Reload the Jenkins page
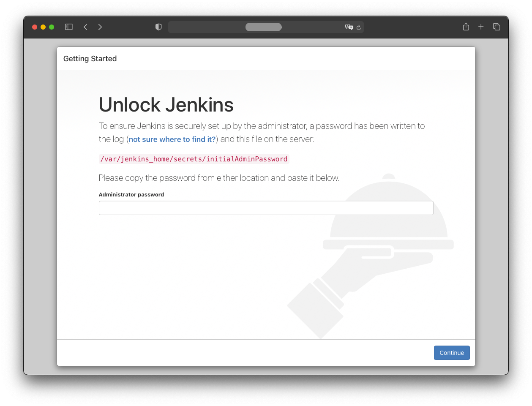The height and width of the screenshot is (406, 532). (359, 27)
